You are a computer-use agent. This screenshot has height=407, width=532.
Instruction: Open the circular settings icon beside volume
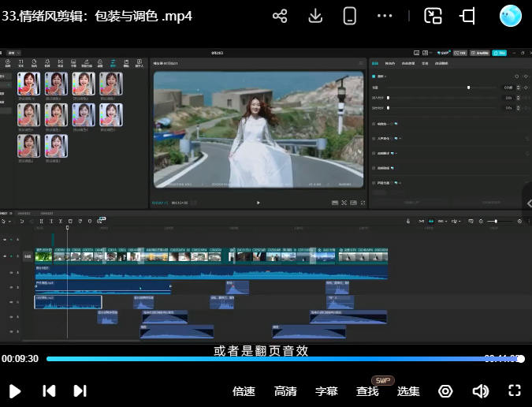[445, 390]
